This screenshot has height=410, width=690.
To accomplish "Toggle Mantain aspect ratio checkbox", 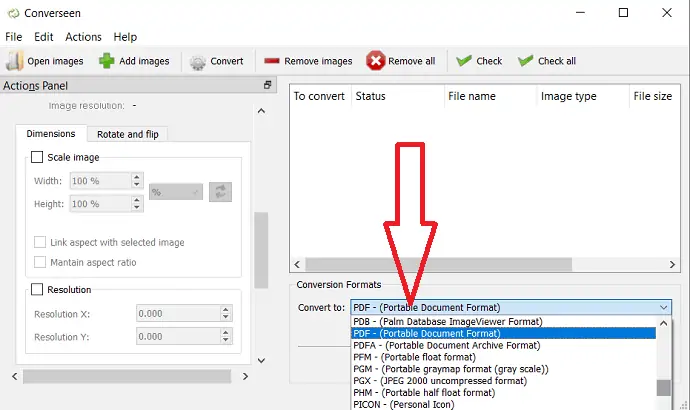I will [40, 262].
